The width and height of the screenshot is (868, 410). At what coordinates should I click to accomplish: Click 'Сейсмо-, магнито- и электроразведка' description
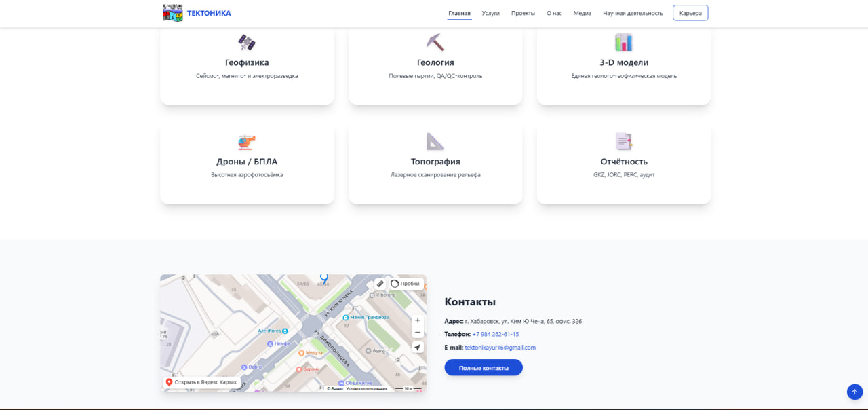tap(247, 76)
